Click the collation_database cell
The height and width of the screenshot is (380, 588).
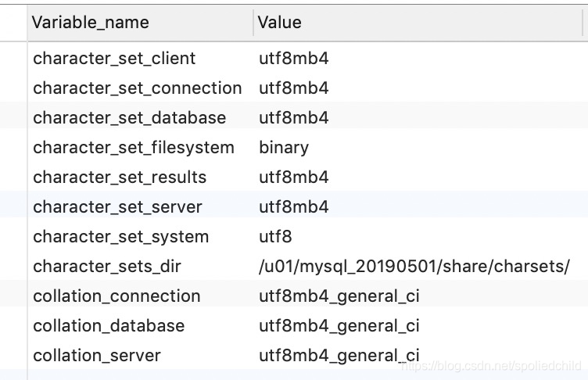click(x=109, y=326)
